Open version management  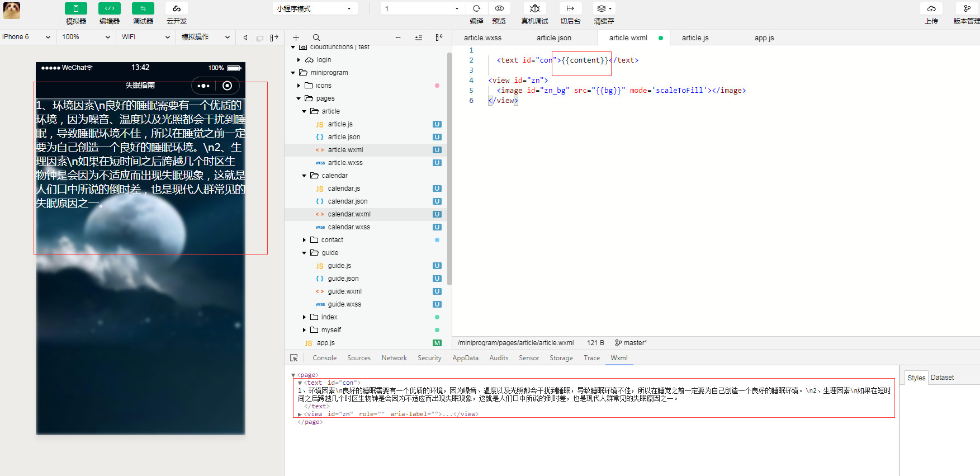(967, 8)
